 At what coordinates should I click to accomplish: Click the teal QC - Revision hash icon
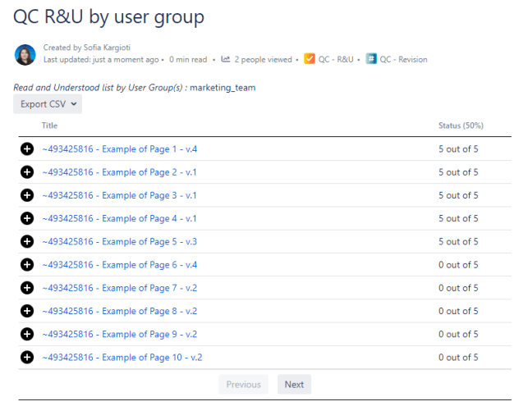[371, 59]
